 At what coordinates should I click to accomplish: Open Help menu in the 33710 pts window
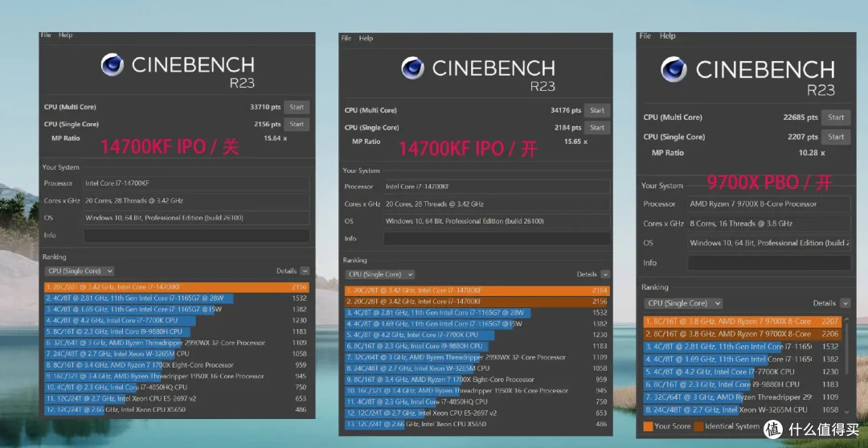click(x=65, y=35)
